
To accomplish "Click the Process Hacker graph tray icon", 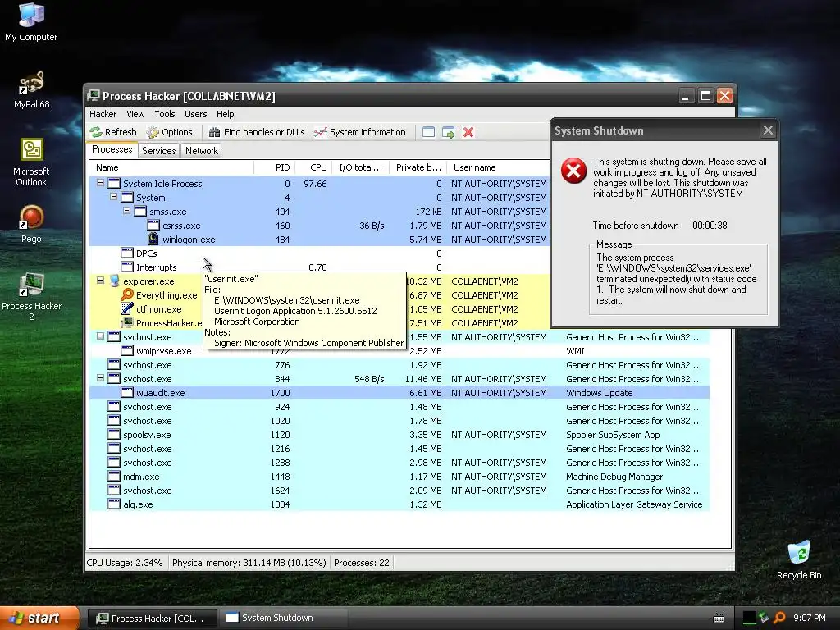I will pos(750,618).
